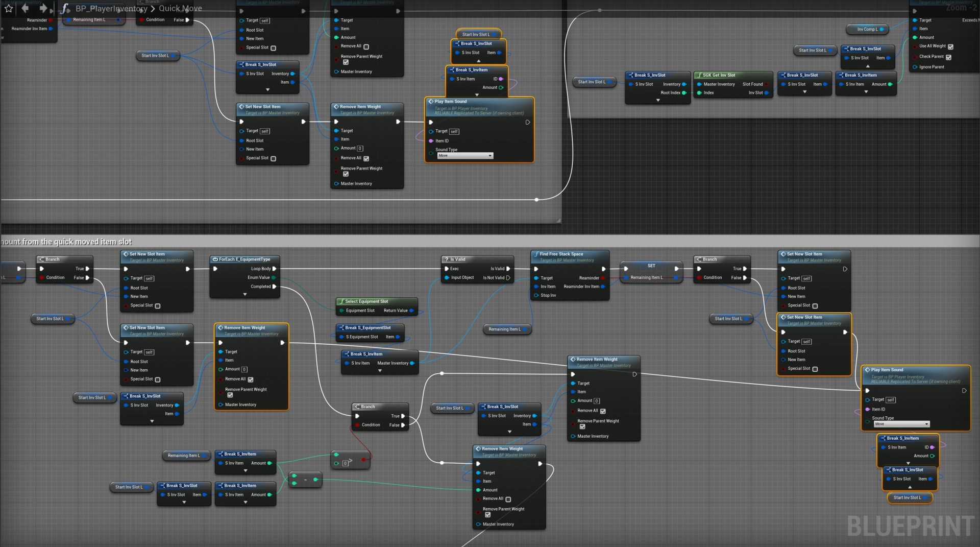980x547 pixels.
Task: Toggle the Check Parent checkbox
Action: tap(948, 57)
